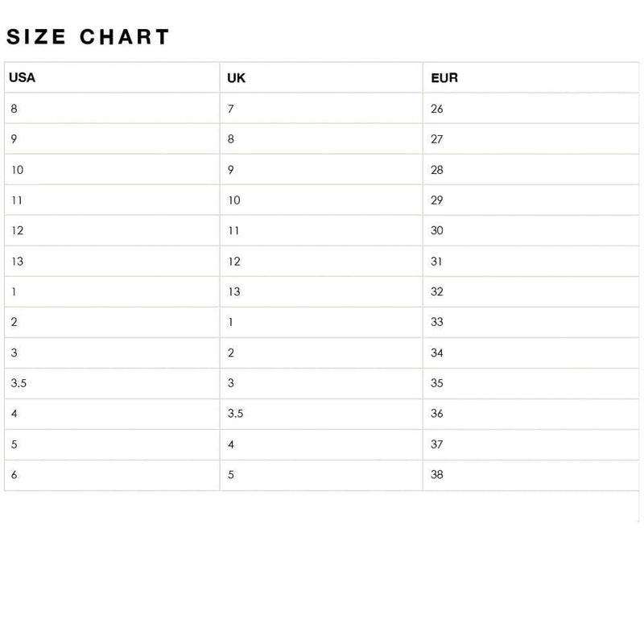Click EUR size 32 cell
Screen dimensions: 644x644
(x=437, y=291)
